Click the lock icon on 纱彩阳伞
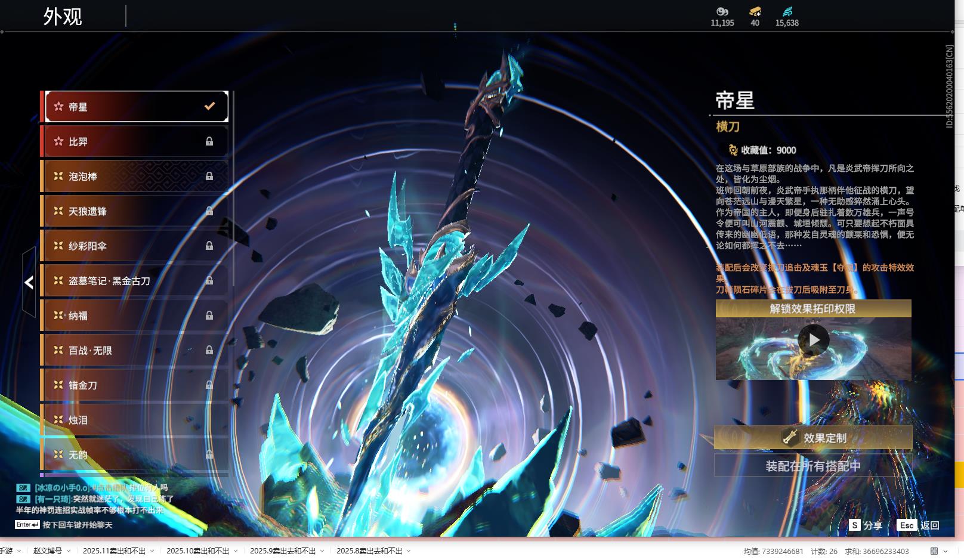 209,246
